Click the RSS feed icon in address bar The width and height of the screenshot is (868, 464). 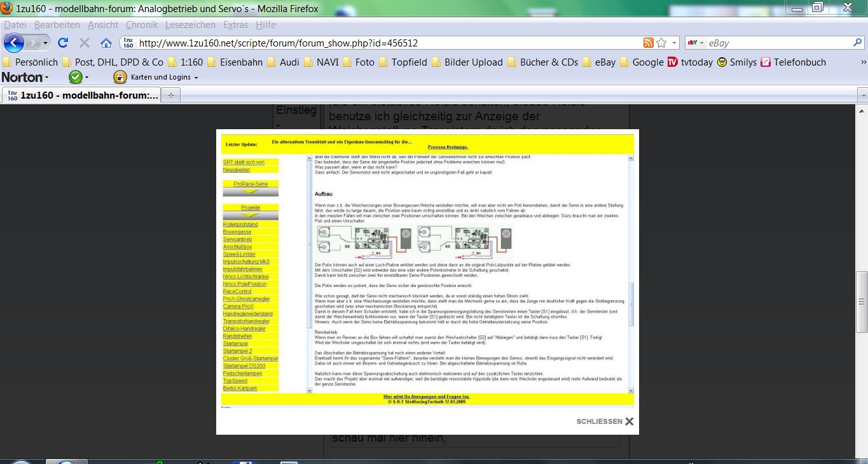[x=648, y=43]
